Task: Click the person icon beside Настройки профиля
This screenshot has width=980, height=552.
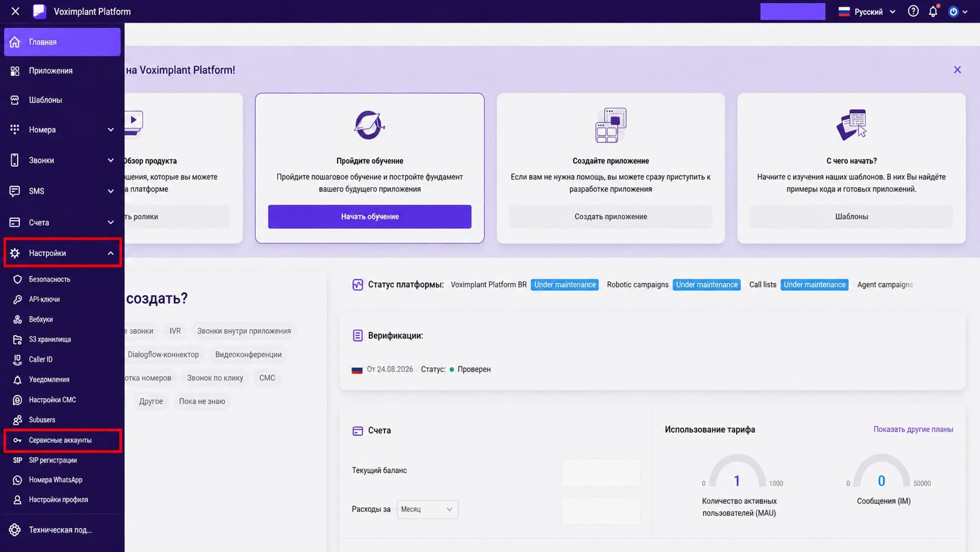Action: 18,500
